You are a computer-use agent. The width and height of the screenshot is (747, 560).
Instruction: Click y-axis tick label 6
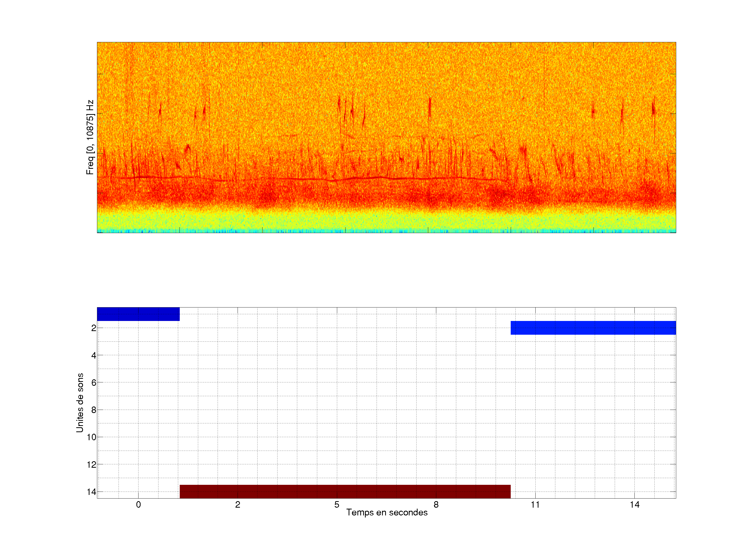[x=94, y=383]
